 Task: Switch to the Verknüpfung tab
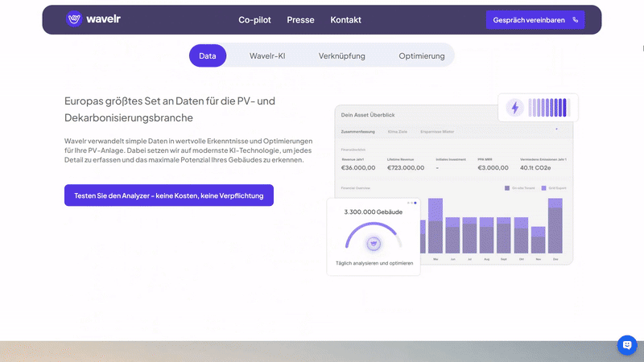341,56
